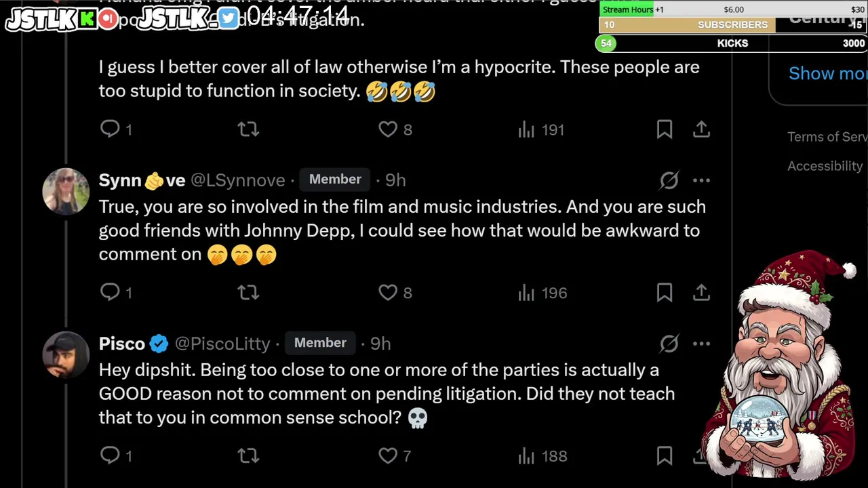This screenshot has height=488, width=868.
Task: Click Member badge next to @LSynnove
Action: 335,180
